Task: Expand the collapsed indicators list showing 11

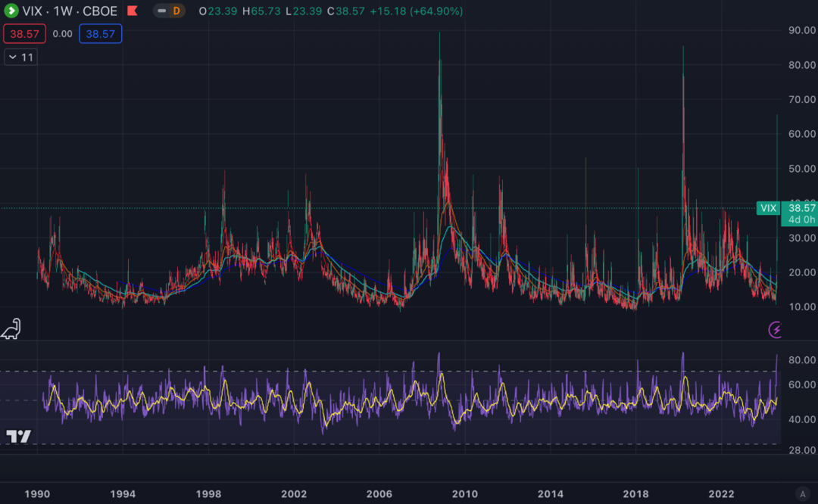Action: [x=21, y=57]
